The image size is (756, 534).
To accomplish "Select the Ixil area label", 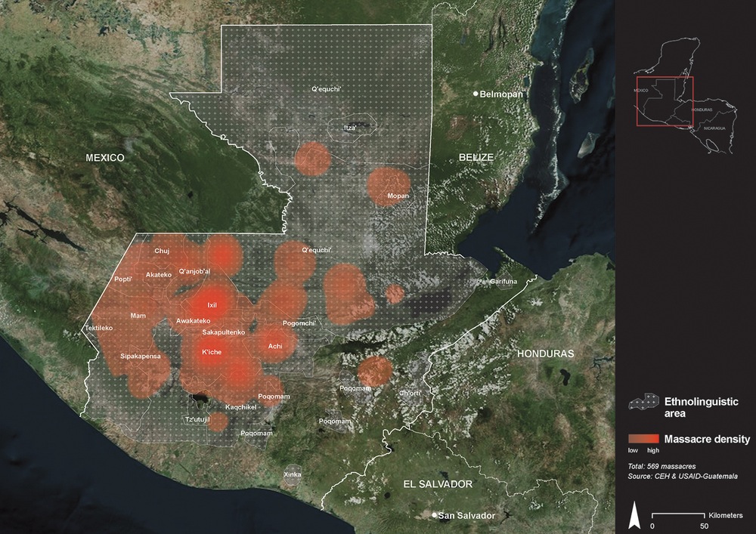I will click(212, 305).
